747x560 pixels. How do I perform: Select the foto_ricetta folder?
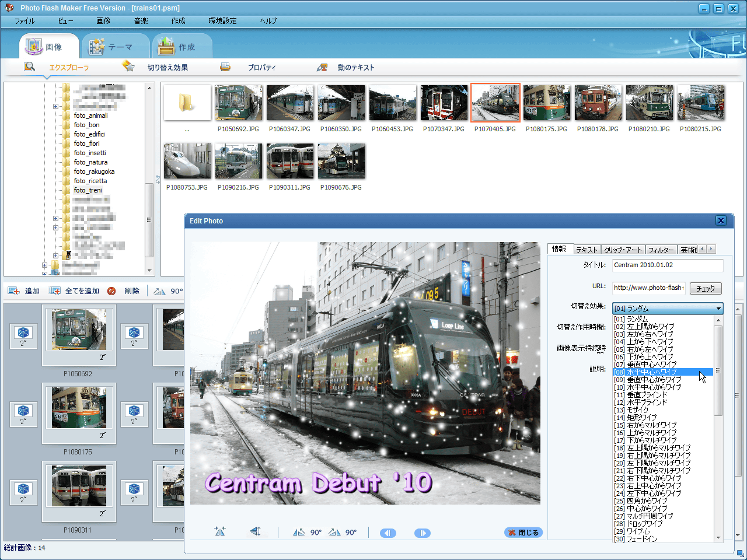tap(90, 181)
